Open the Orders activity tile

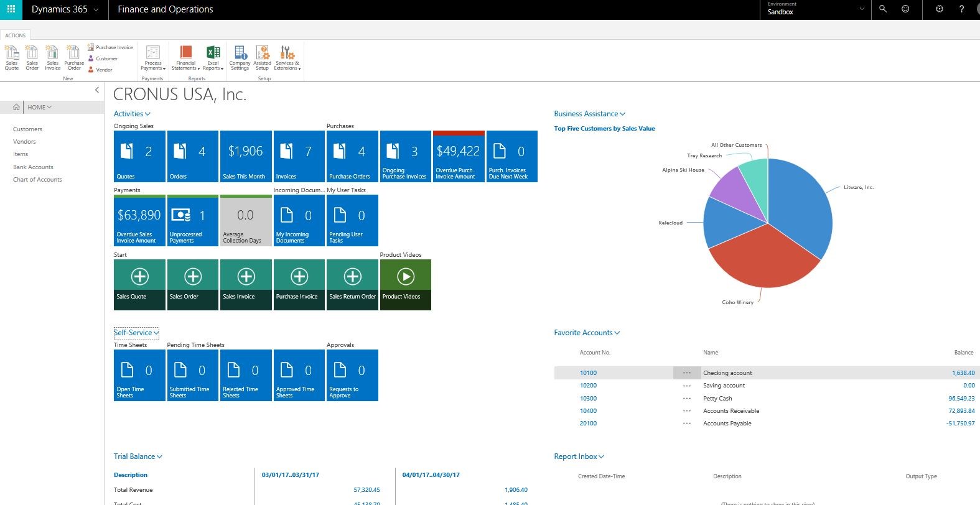(193, 156)
